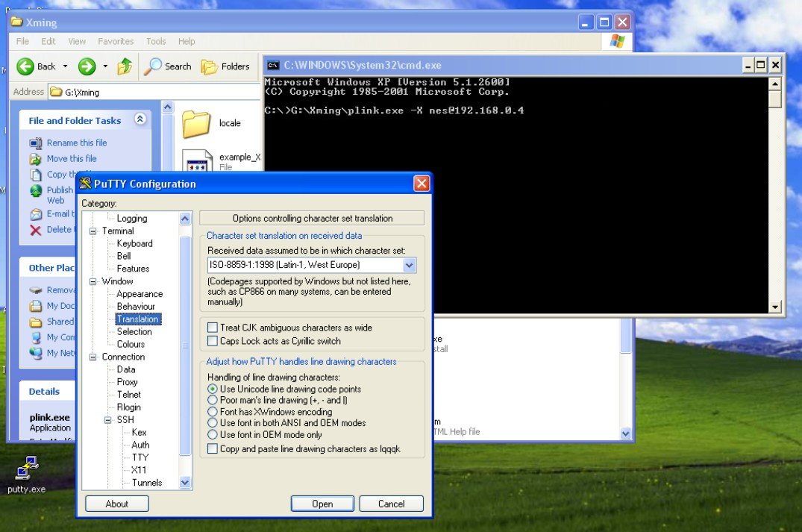This screenshot has height=532, width=802.
Task: Open the File menu in Xming window
Action: tap(22, 42)
